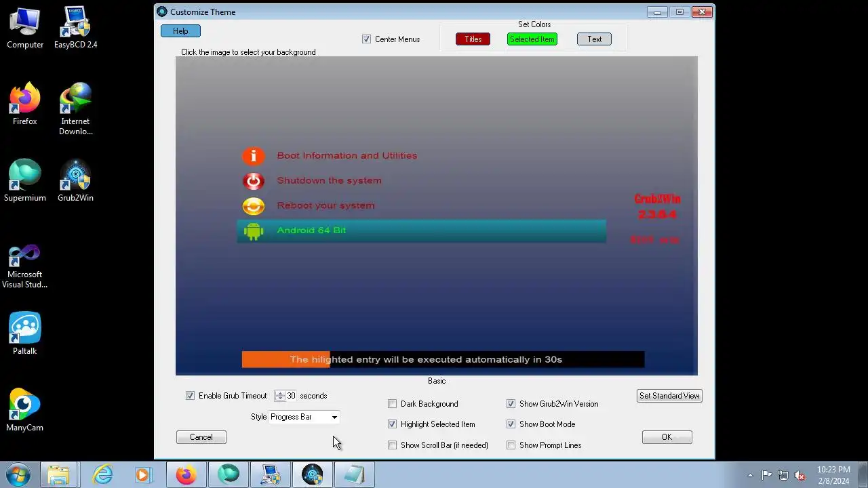The height and width of the screenshot is (488, 868).
Task: Open the Windows Start menu
Action: (18, 474)
